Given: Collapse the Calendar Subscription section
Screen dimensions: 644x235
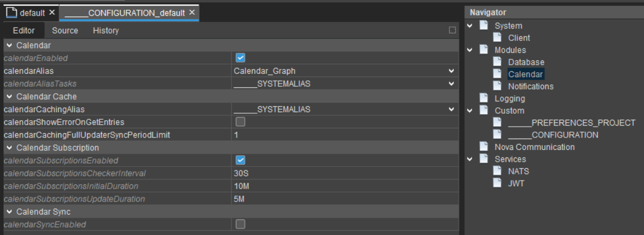Looking at the screenshot, I should pyautogui.click(x=10, y=148).
